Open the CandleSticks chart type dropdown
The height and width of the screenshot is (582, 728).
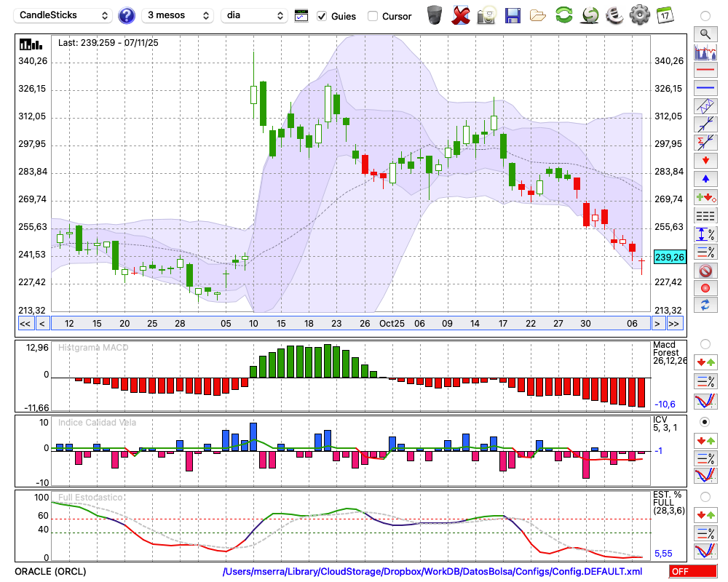click(64, 15)
